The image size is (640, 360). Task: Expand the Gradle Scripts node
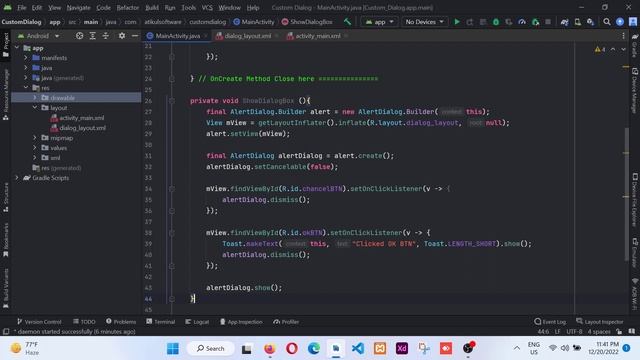pyautogui.click(x=17, y=178)
